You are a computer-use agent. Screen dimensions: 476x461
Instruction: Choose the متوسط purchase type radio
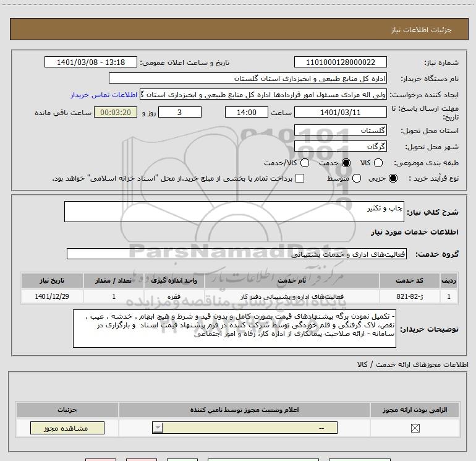pyautogui.click(x=357, y=178)
